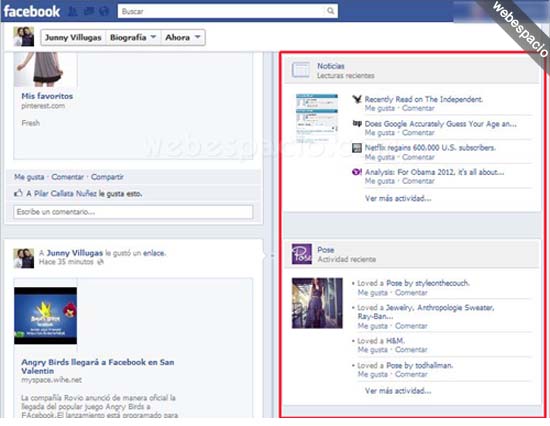
Task: Open Pilar Callata Nuñez profile link
Action: (x=65, y=194)
